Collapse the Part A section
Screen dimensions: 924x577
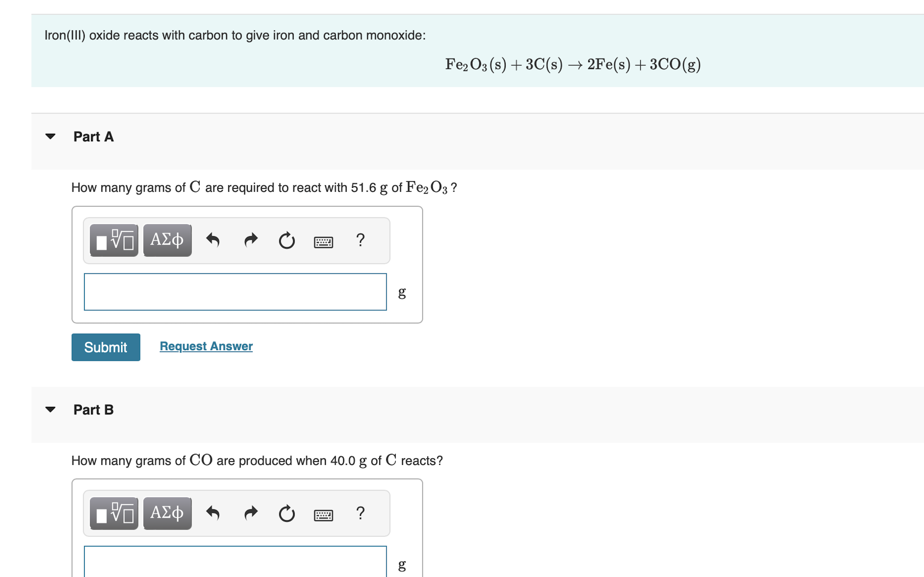point(51,136)
